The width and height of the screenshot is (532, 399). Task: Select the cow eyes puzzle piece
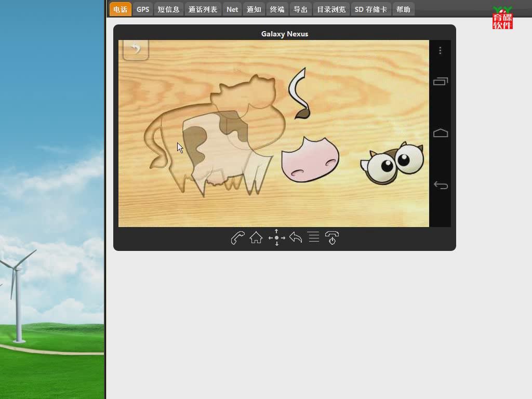(x=392, y=164)
